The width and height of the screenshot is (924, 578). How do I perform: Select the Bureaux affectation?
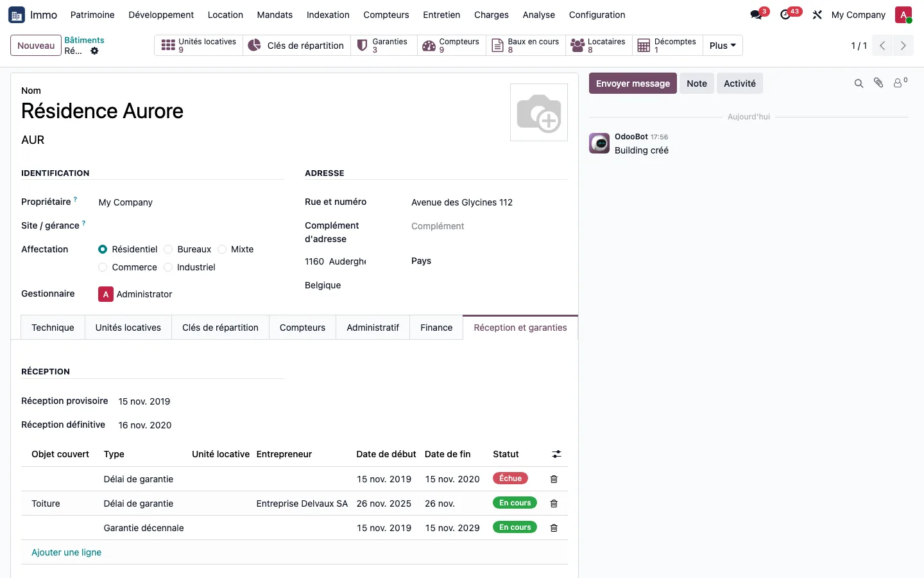(168, 249)
